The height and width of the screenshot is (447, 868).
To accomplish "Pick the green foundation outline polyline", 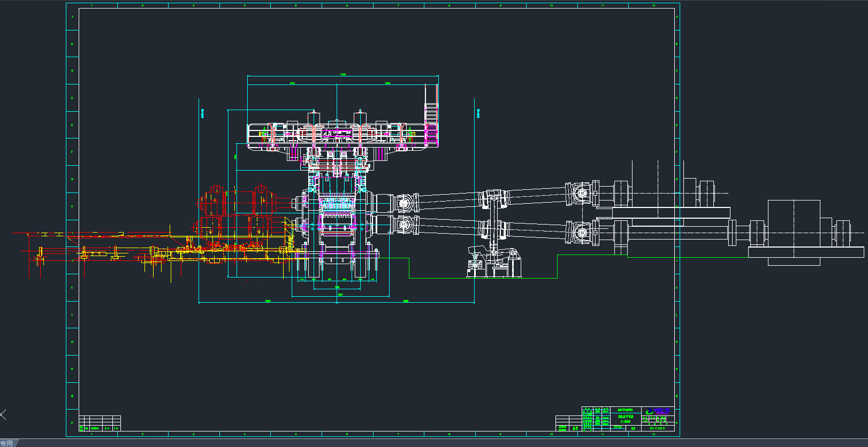I will click(x=482, y=278).
